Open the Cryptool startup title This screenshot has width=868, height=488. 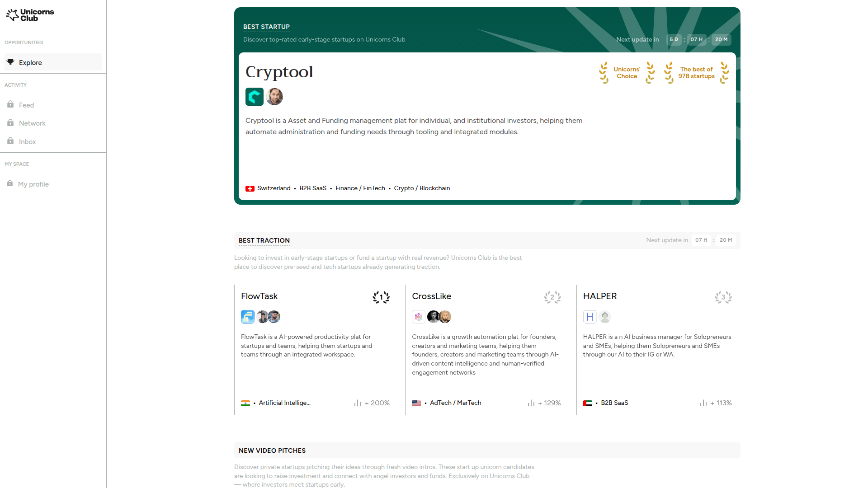(x=279, y=72)
